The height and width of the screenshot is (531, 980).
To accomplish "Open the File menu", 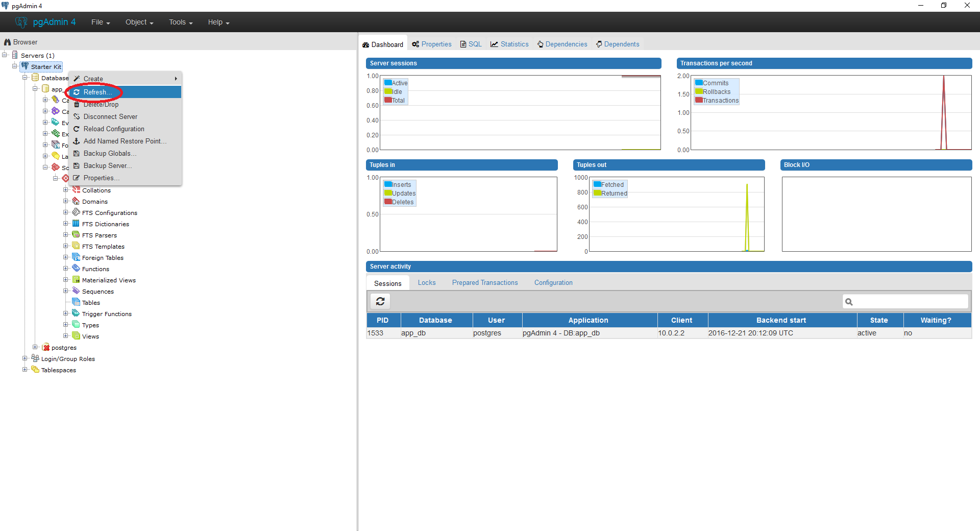I will tap(101, 22).
